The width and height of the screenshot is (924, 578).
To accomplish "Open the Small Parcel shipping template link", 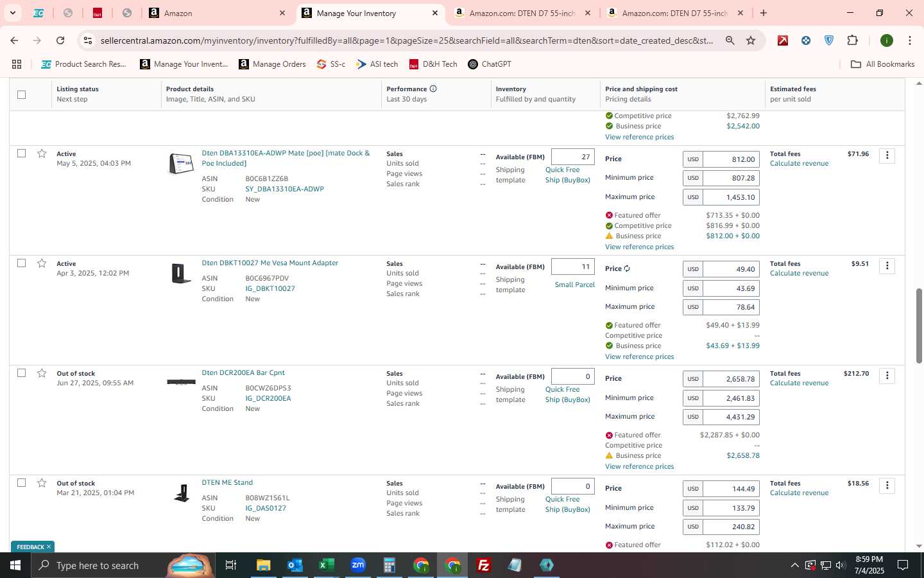I will (x=574, y=285).
